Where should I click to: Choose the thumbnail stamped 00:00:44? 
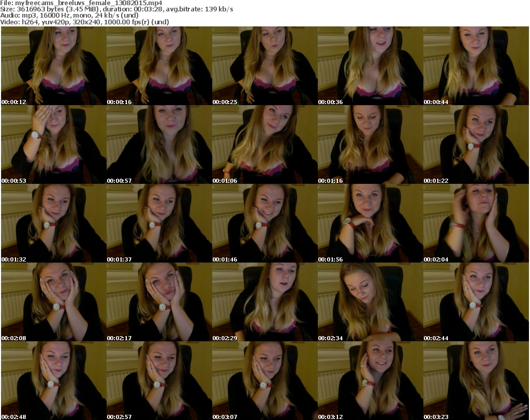(x=476, y=66)
